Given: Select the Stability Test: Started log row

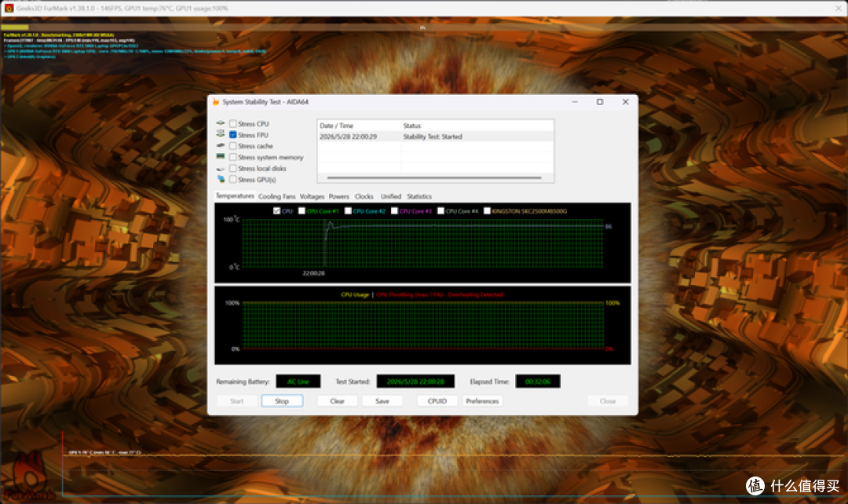Looking at the screenshot, I should (x=435, y=137).
